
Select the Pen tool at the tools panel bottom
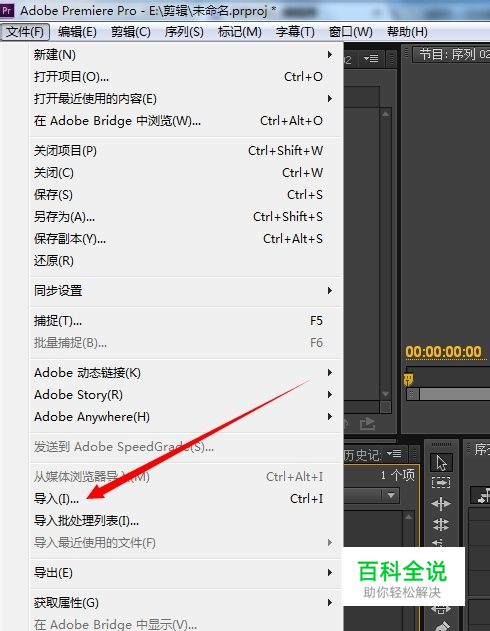pos(442,626)
